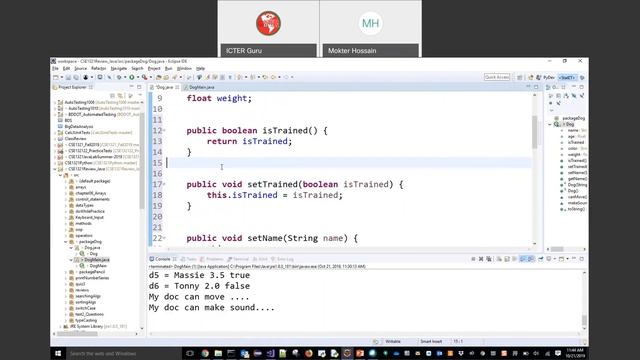Expand the JRE System Library node
This screenshot has width=640, height=360.
(60, 327)
